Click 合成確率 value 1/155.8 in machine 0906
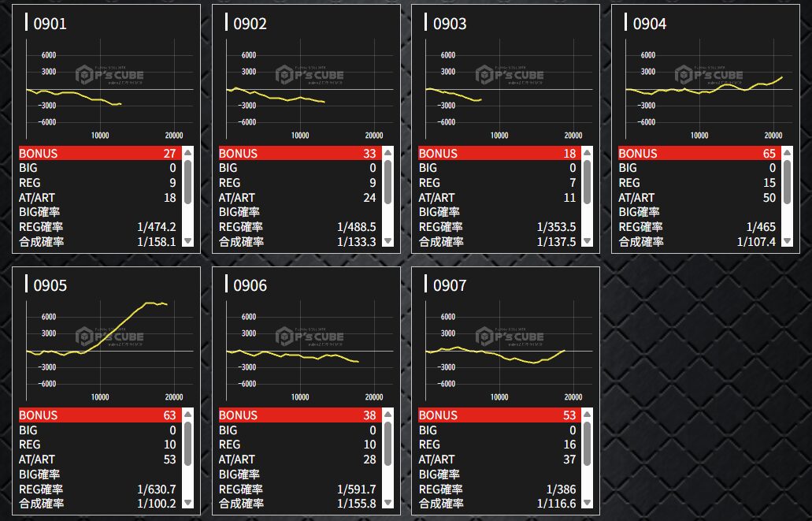Image resolution: width=812 pixels, height=521 pixels. [356, 504]
